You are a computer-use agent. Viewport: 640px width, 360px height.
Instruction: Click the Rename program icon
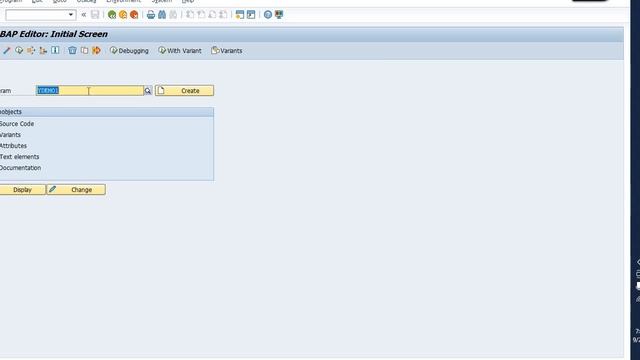point(96,50)
